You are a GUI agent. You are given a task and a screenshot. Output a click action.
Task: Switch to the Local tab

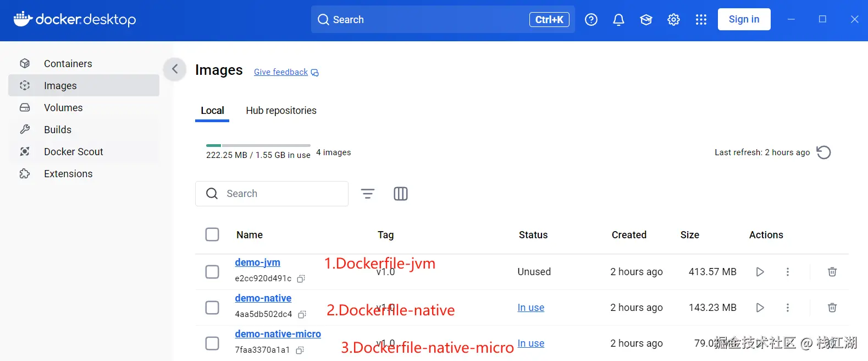click(x=212, y=111)
